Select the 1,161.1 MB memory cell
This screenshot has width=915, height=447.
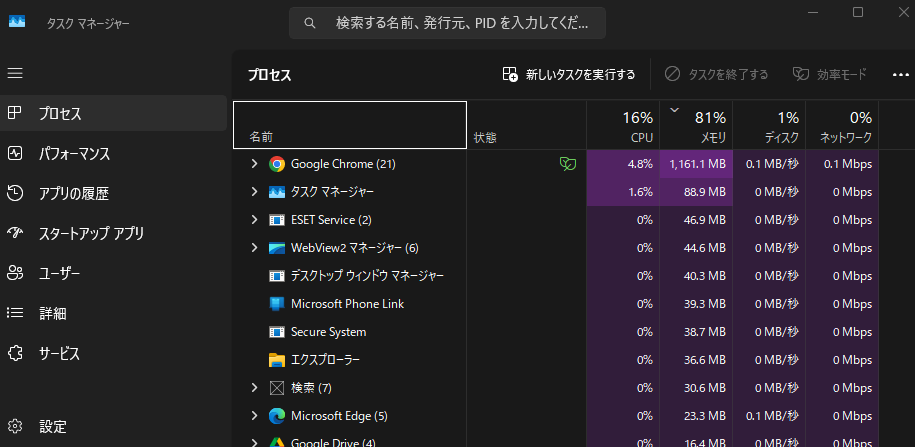[x=696, y=164]
